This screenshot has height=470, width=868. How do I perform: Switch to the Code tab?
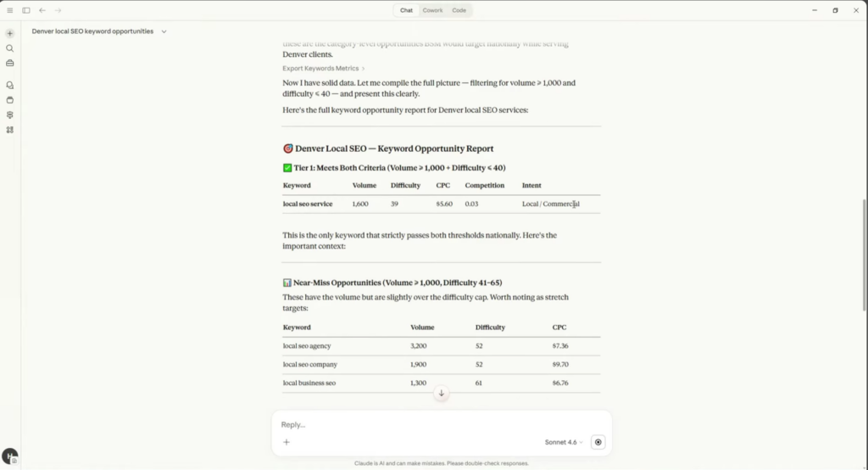pyautogui.click(x=459, y=10)
